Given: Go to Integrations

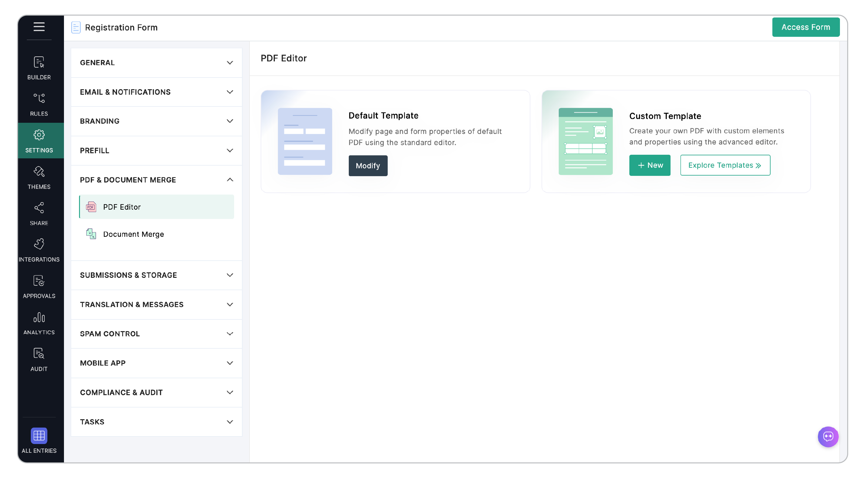Looking at the screenshot, I should (39, 250).
